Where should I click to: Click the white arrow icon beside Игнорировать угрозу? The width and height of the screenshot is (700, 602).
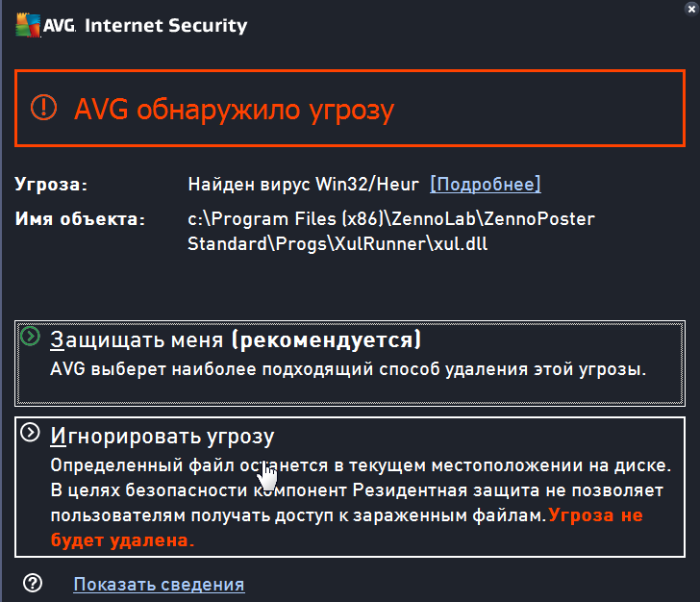[x=31, y=433]
